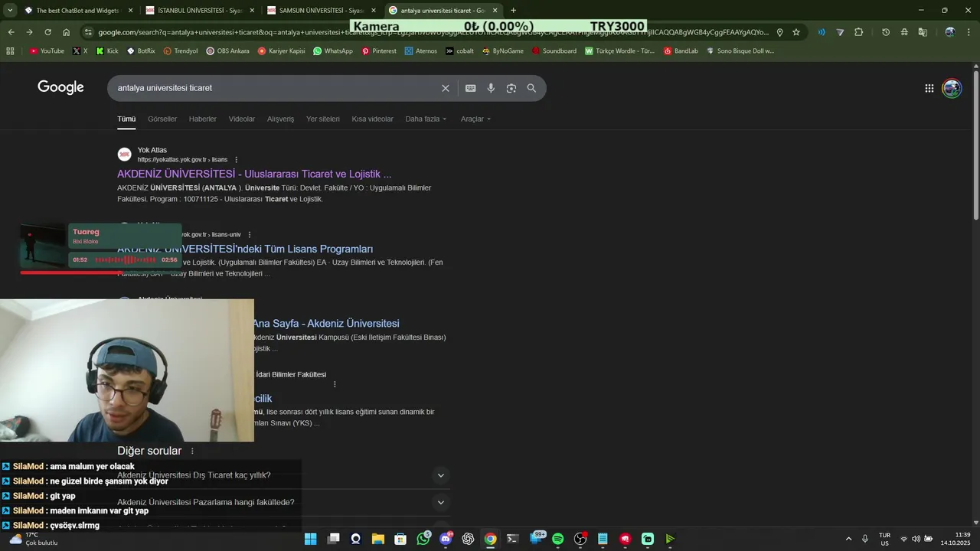Open a new browser tab
Screen dimensions: 980x551
coord(513,11)
